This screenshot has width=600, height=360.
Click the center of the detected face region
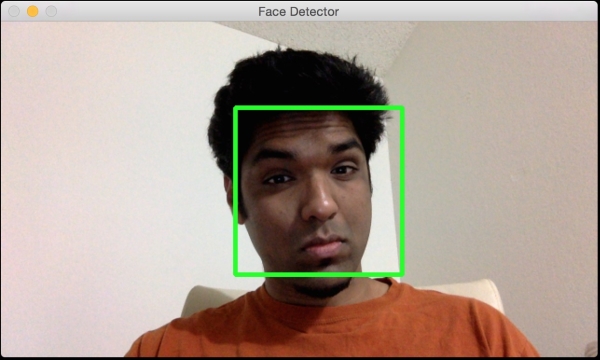coord(319,191)
